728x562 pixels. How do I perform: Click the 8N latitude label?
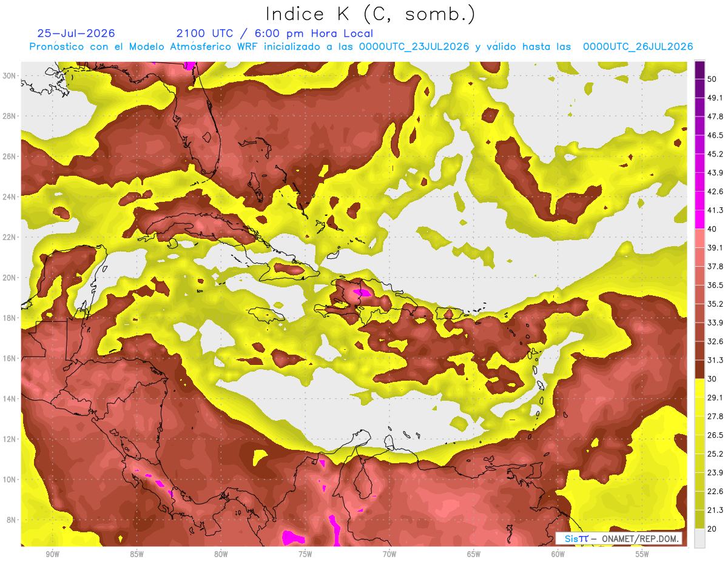click(x=12, y=520)
